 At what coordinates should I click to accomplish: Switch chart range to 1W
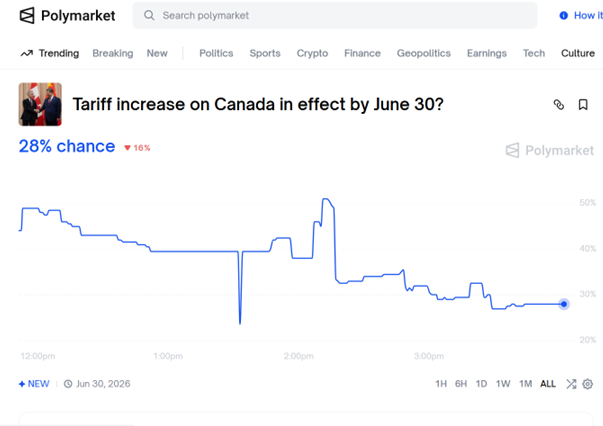coord(503,384)
